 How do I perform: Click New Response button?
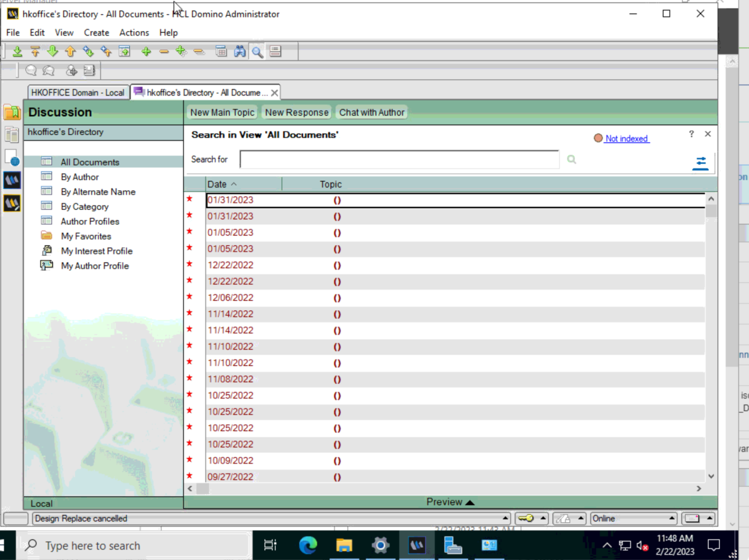tap(297, 112)
